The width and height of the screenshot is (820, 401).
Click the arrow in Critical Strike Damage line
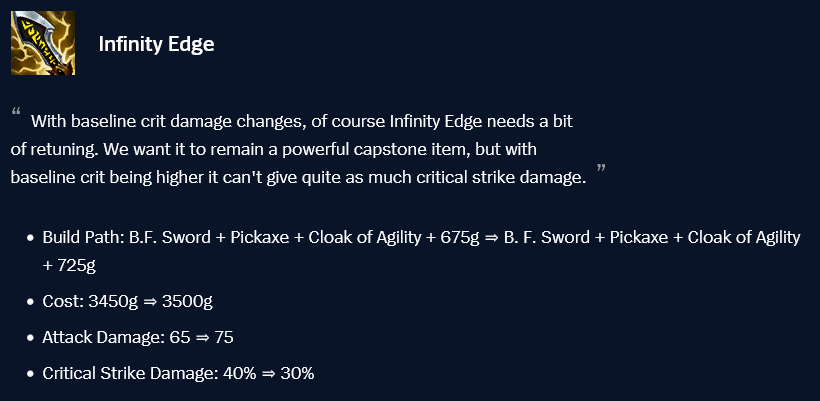(267, 374)
